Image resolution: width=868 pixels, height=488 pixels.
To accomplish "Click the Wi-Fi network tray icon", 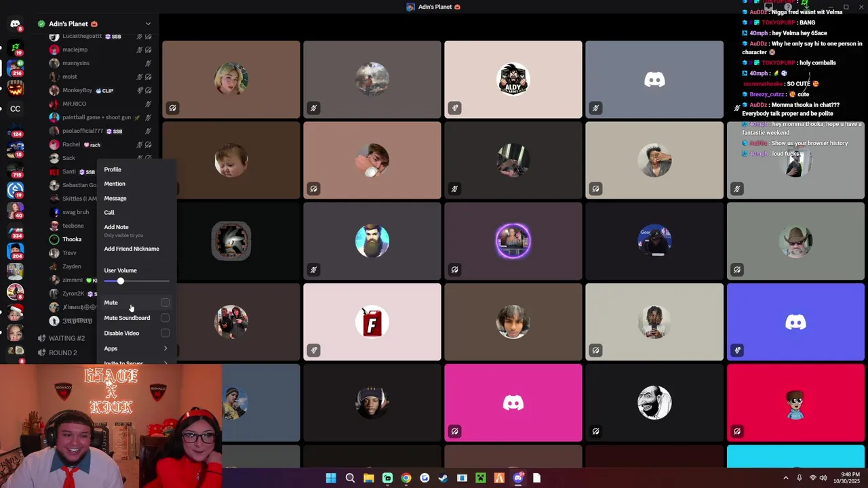I will [x=812, y=478].
